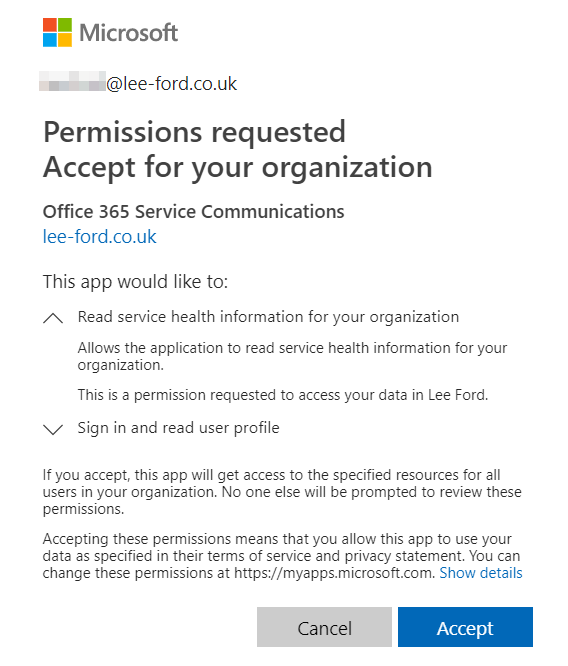Click the Microsoft four-square logo

click(57, 32)
